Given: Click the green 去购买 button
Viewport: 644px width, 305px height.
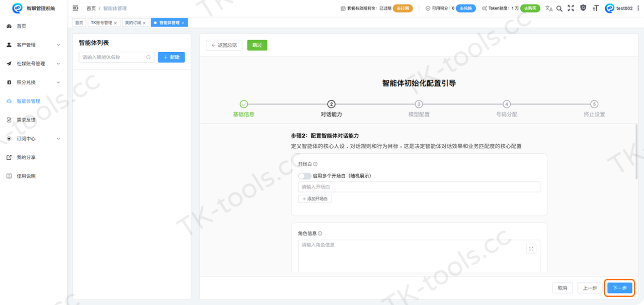Looking at the screenshot, I should click(x=530, y=9).
